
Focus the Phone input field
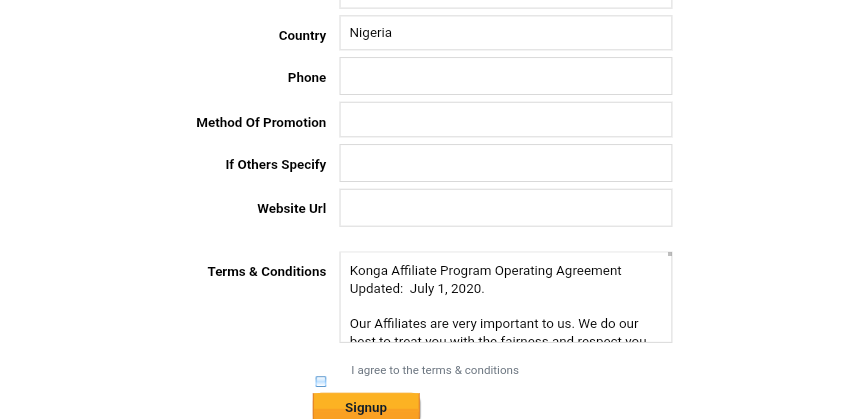tap(505, 76)
